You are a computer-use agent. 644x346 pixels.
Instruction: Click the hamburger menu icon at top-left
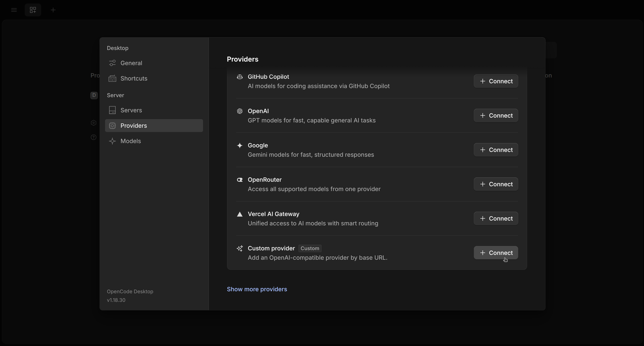14,10
